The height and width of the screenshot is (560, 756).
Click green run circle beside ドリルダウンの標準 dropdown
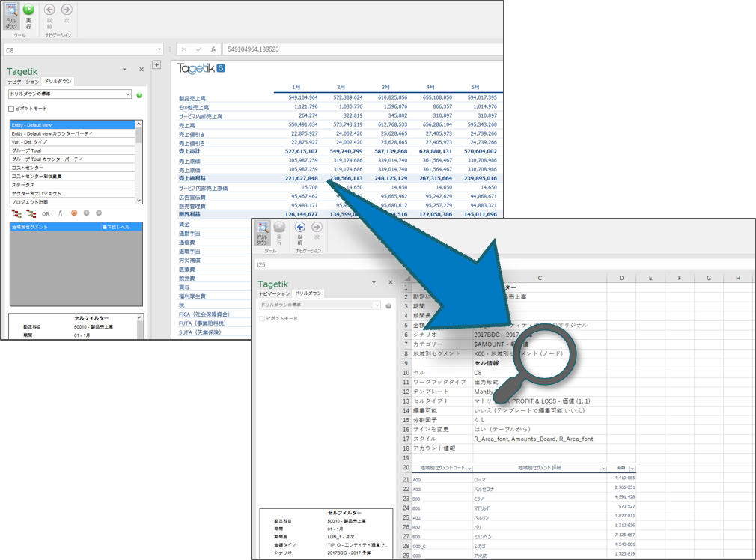139,95
